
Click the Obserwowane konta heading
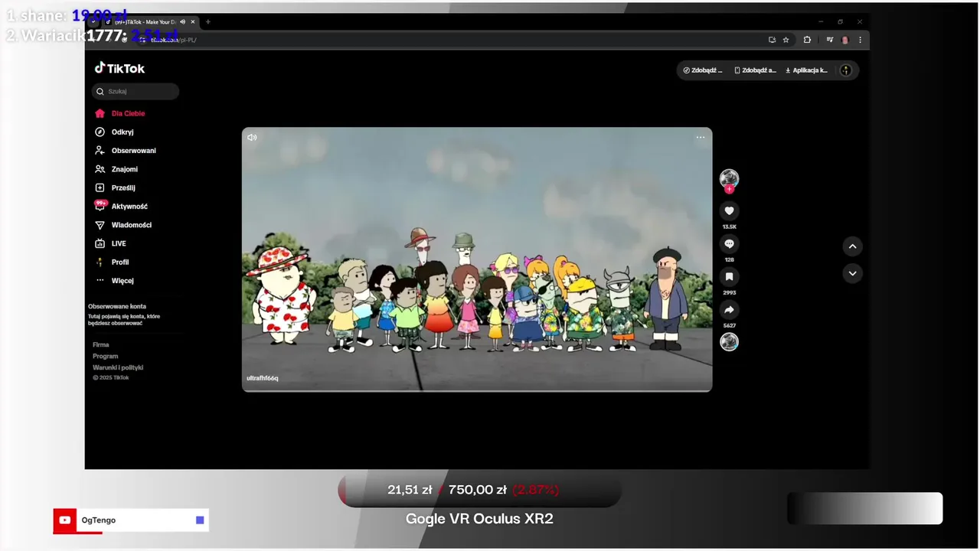(117, 306)
